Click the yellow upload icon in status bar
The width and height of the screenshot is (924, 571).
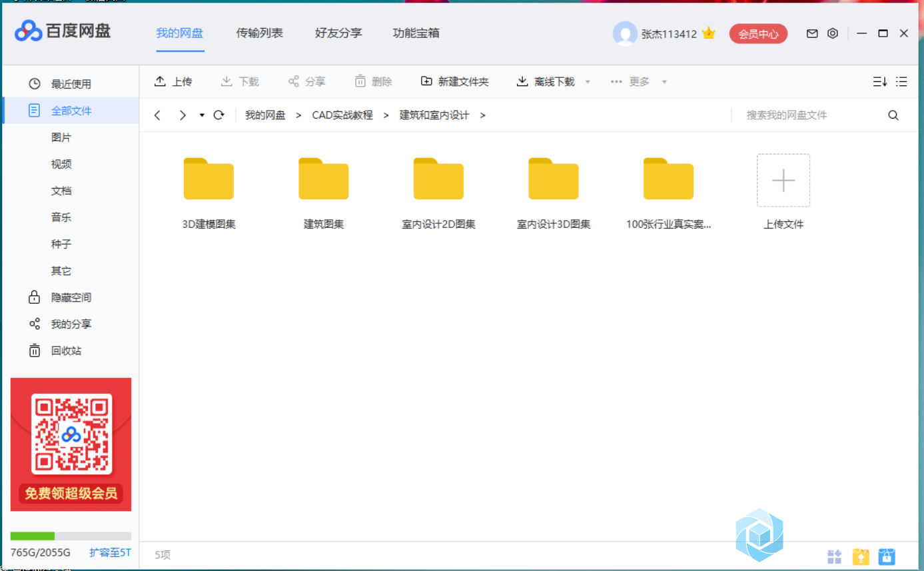(x=861, y=556)
